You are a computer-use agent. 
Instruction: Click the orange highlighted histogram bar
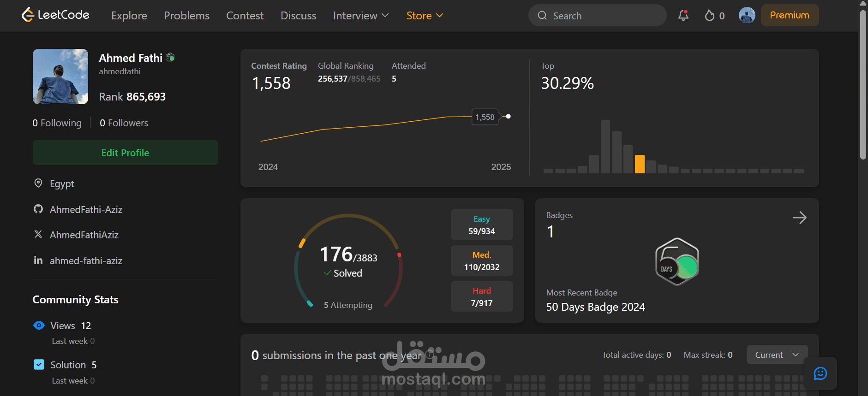pyautogui.click(x=640, y=164)
